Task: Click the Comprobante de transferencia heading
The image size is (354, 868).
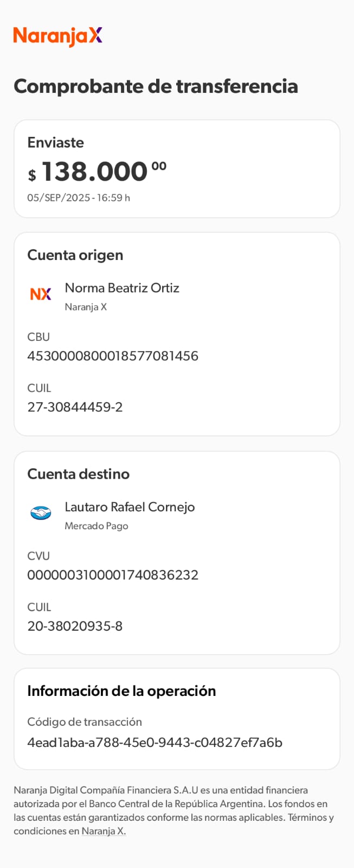Action: tap(156, 86)
